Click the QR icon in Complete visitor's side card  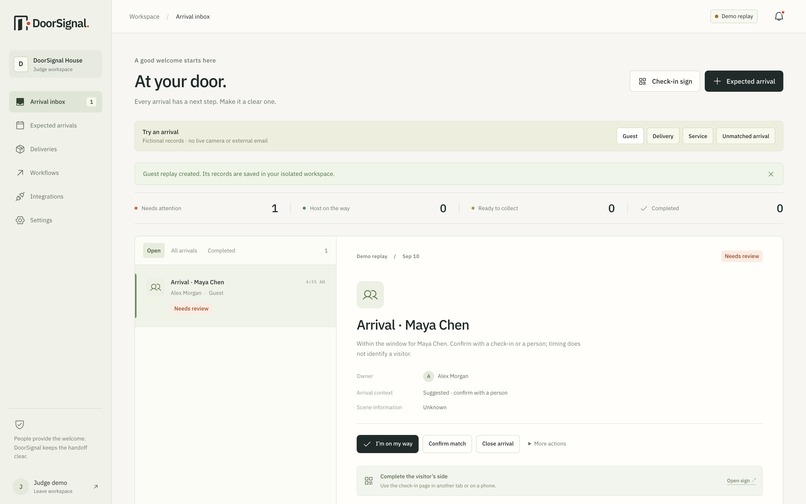click(x=369, y=481)
